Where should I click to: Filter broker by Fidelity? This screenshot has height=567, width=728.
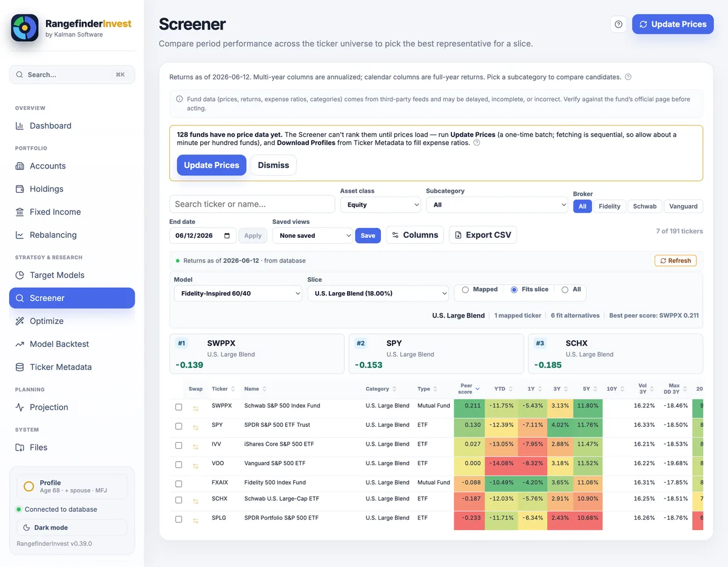pyautogui.click(x=610, y=206)
